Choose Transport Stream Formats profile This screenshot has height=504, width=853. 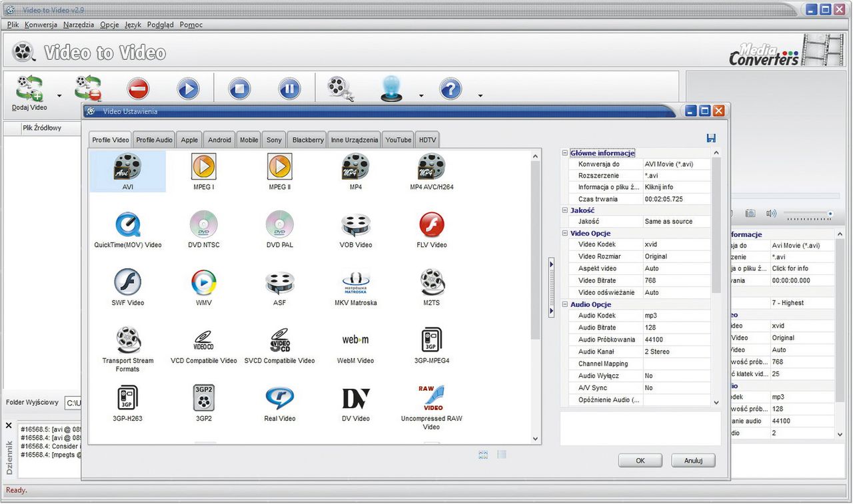tap(128, 349)
